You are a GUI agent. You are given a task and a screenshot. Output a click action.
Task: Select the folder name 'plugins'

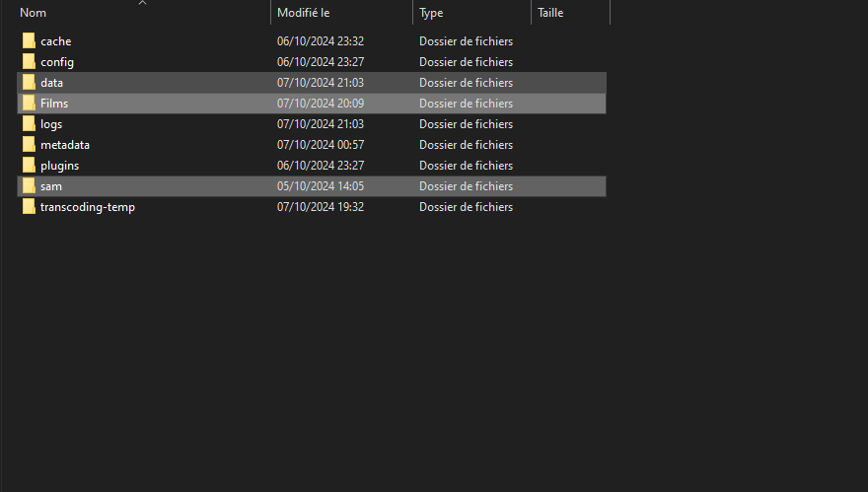tap(60, 166)
